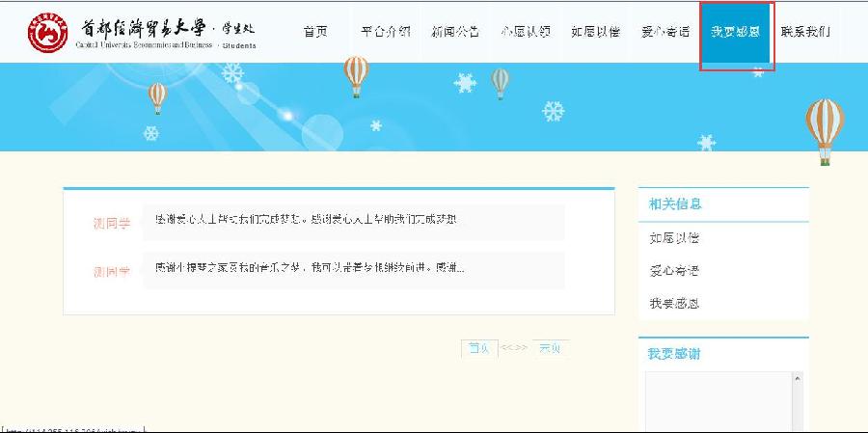The height and width of the screenshot is (433, 868).
Task: Click the next page '>>' arrow
Action: [521, 348]
